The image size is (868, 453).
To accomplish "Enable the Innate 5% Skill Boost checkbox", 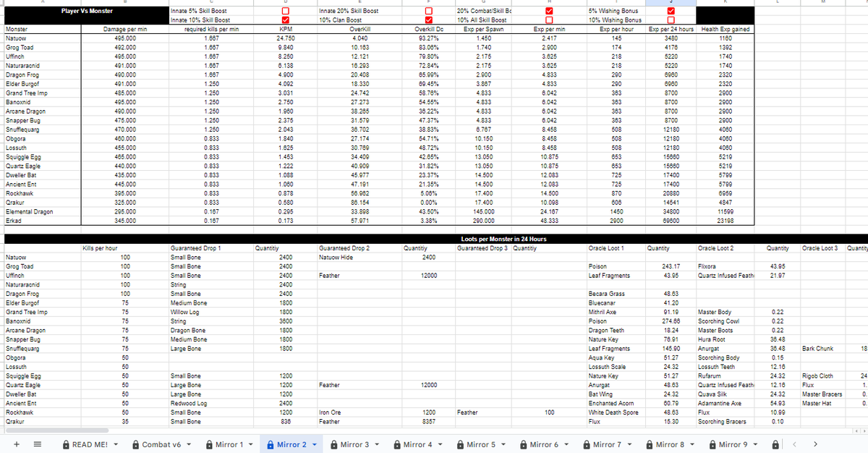I will coord(286,11).
